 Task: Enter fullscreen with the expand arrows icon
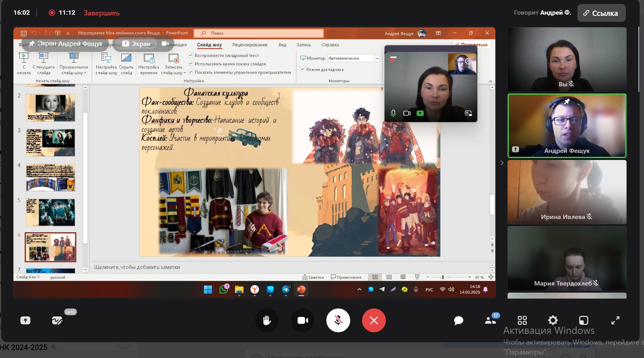tap(615, 320)
